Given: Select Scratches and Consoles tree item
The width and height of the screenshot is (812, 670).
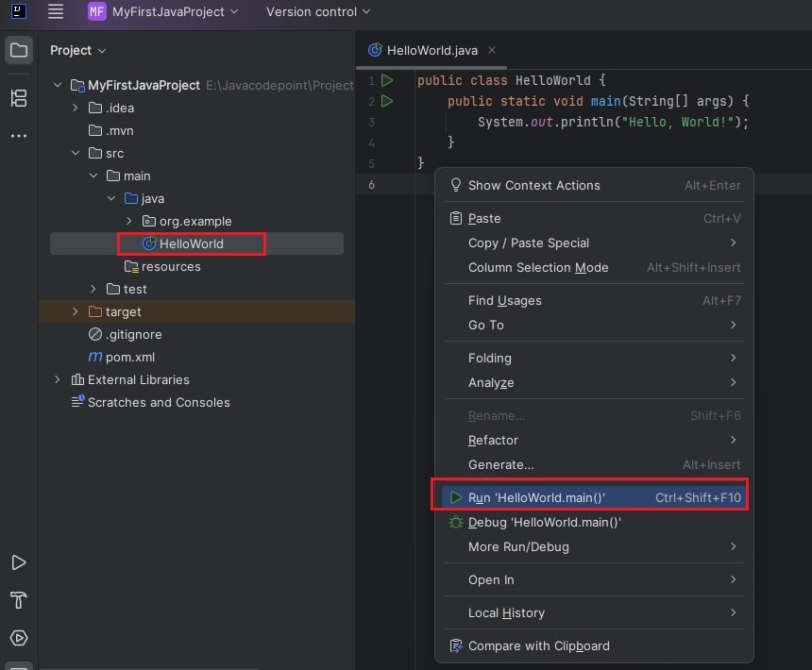Looking at the screenshot, I should coord(159,402).
